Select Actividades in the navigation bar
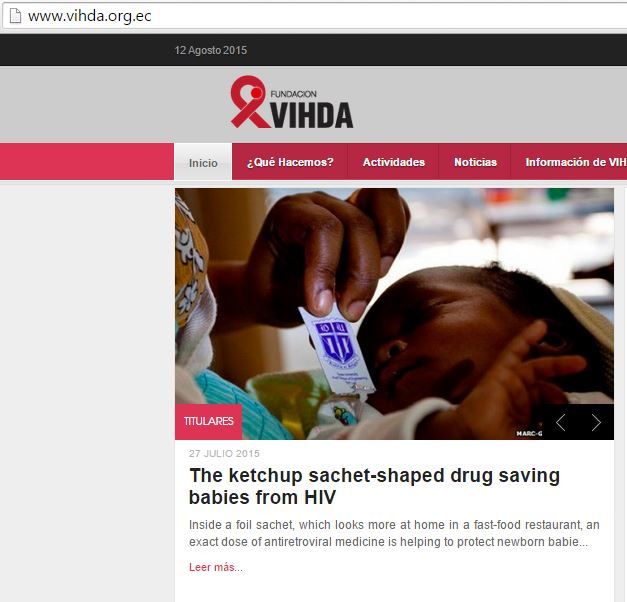This screenshot has width=627, height=602. click(x=393, y=162)
